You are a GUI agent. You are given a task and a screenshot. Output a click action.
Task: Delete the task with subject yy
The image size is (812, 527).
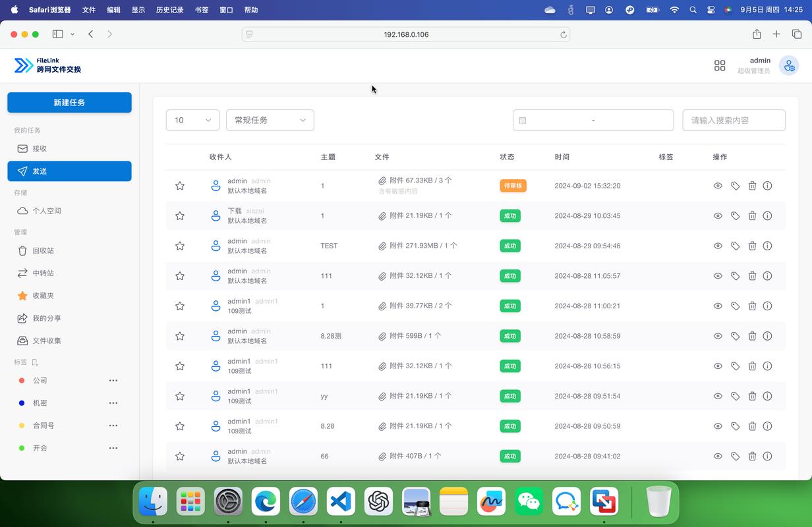pos(752,396)
